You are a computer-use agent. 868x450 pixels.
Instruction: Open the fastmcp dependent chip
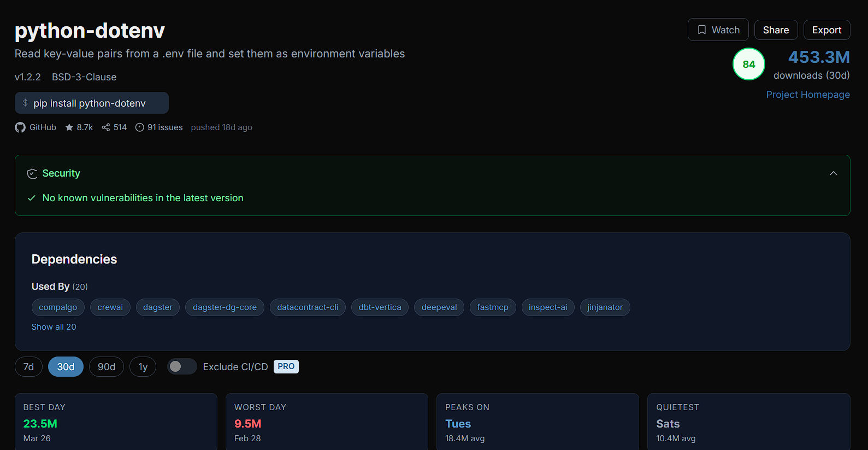point(493,307)
